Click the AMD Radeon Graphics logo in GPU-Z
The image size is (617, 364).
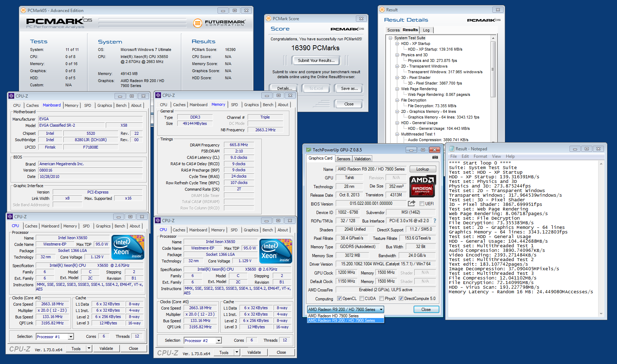coord(422,186)
